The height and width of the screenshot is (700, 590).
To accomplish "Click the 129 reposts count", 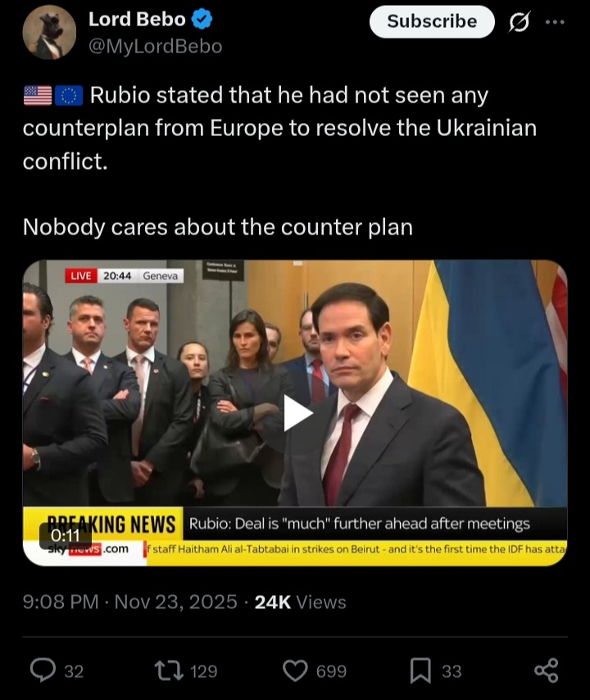I will point(203,671).
